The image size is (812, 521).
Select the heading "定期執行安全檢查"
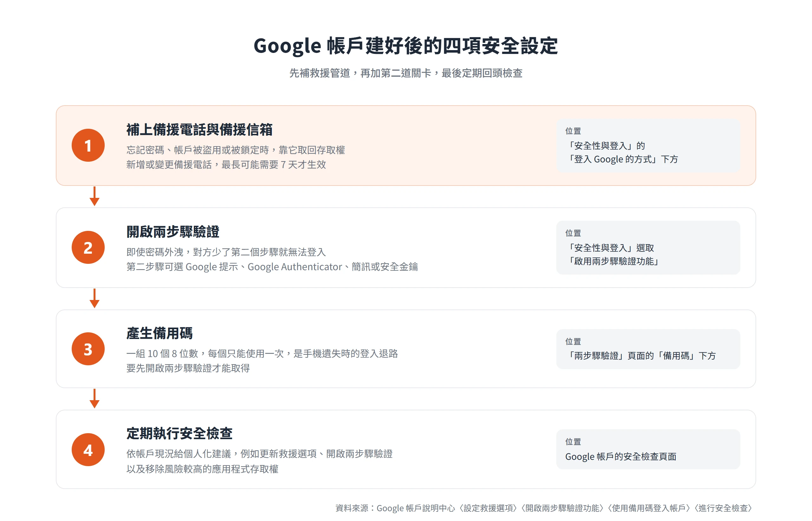(179, 433)
